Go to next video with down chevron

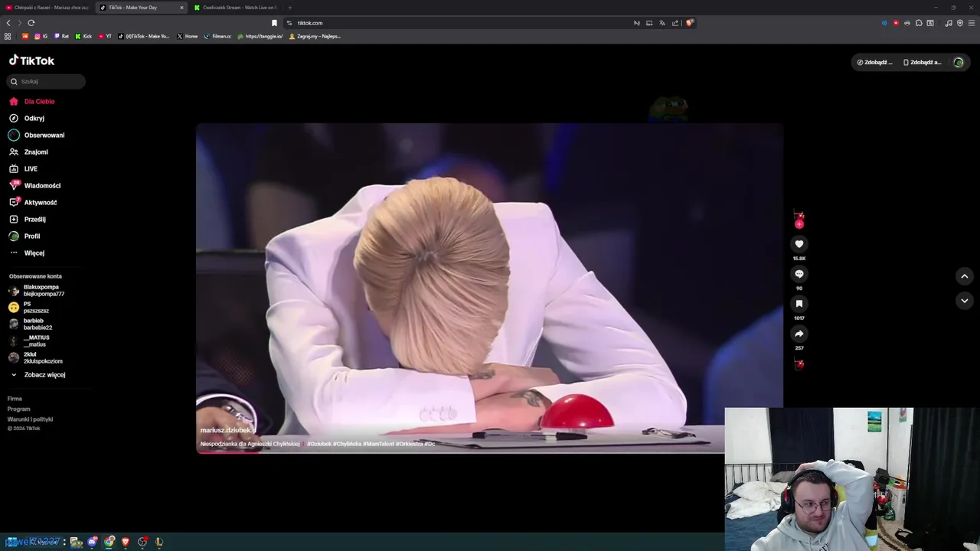click(x=965, y=301)
